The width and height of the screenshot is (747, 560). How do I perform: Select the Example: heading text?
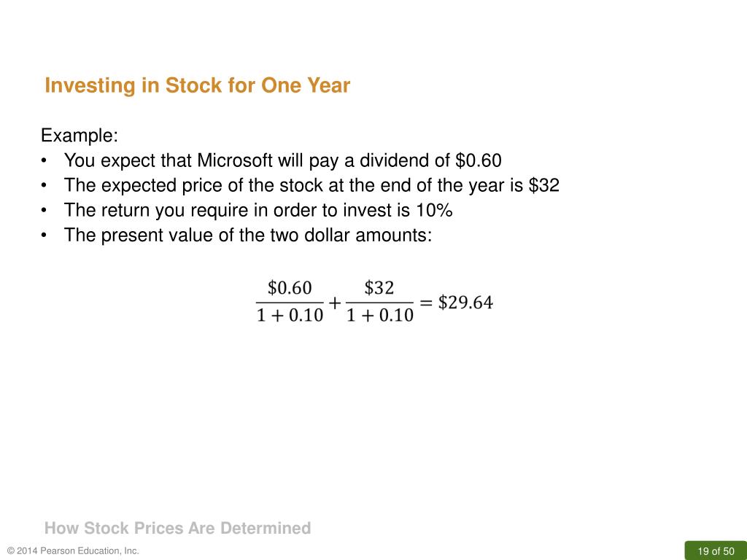[80, 136]
